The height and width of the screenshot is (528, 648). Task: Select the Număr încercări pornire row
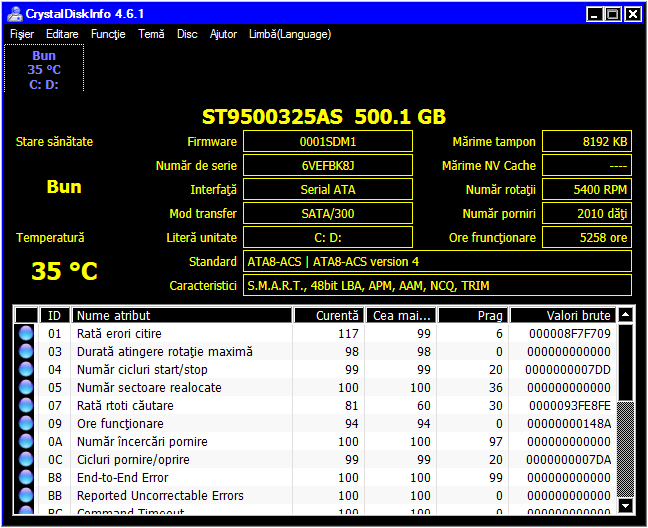point(315,441)
